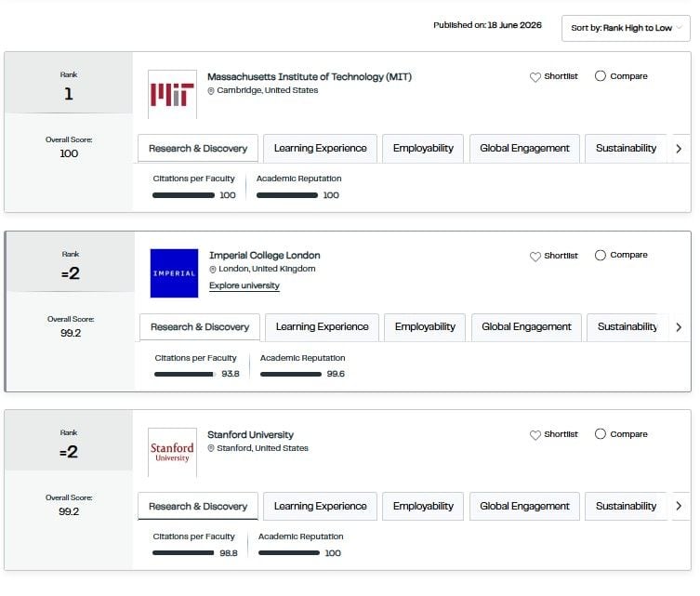Image resolution: width=700 pixels, height=596 pixels.
Task: Toggle the Compare radio for Stanford University
Action: (600, 434)
